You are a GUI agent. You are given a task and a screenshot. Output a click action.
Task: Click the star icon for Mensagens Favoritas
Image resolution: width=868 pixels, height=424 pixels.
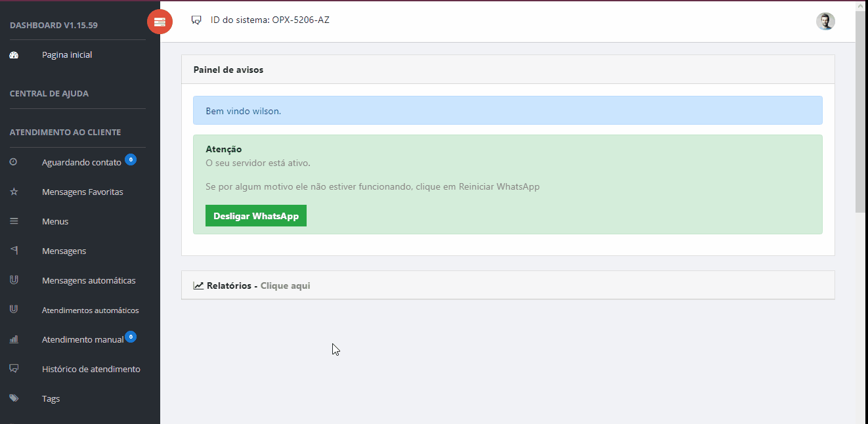pos(14,192)
